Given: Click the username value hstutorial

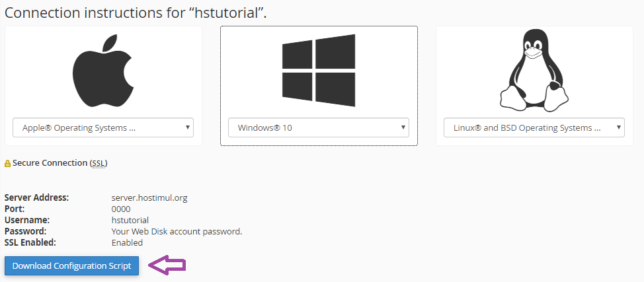Looking at the screenshot, I should click(130, 220).
